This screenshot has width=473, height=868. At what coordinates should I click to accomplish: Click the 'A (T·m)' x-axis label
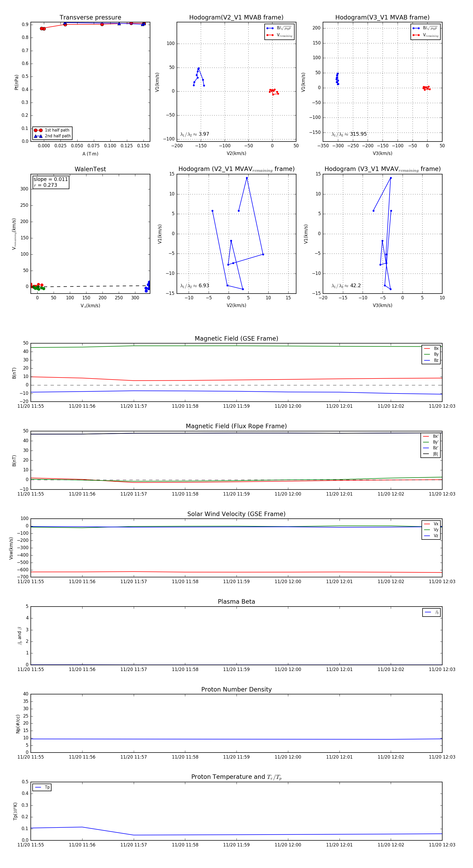click(90, 154)
